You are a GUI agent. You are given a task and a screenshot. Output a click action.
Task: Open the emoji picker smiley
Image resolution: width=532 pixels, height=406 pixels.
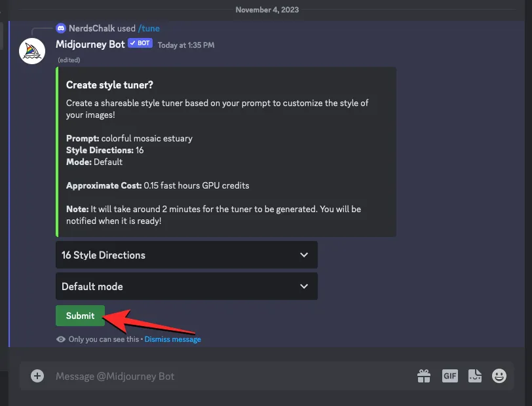pos(499,376)
